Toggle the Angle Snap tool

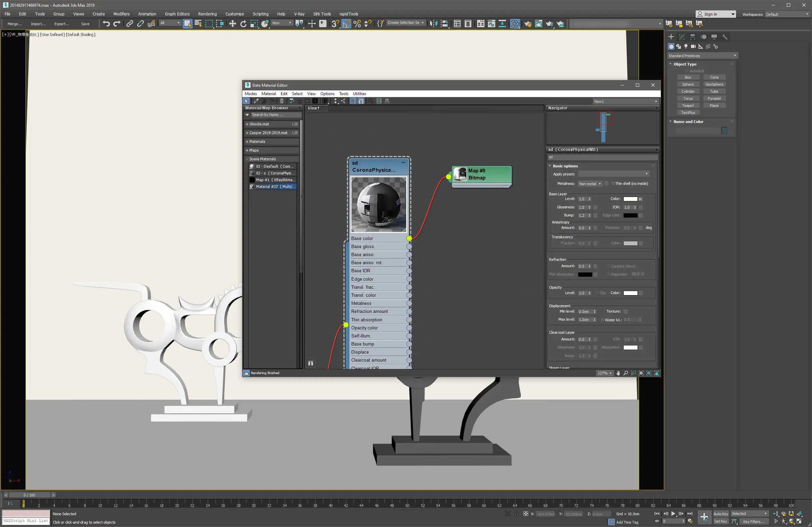point(346,24)
